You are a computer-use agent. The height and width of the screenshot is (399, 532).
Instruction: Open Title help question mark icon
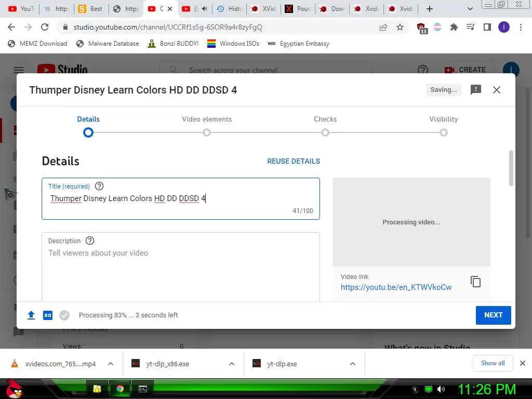99,186
